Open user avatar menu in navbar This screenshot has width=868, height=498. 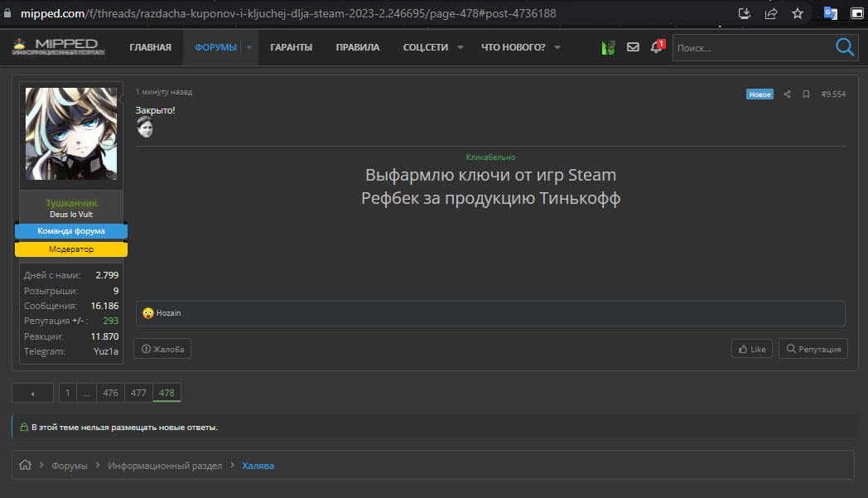tap(609, 47)
